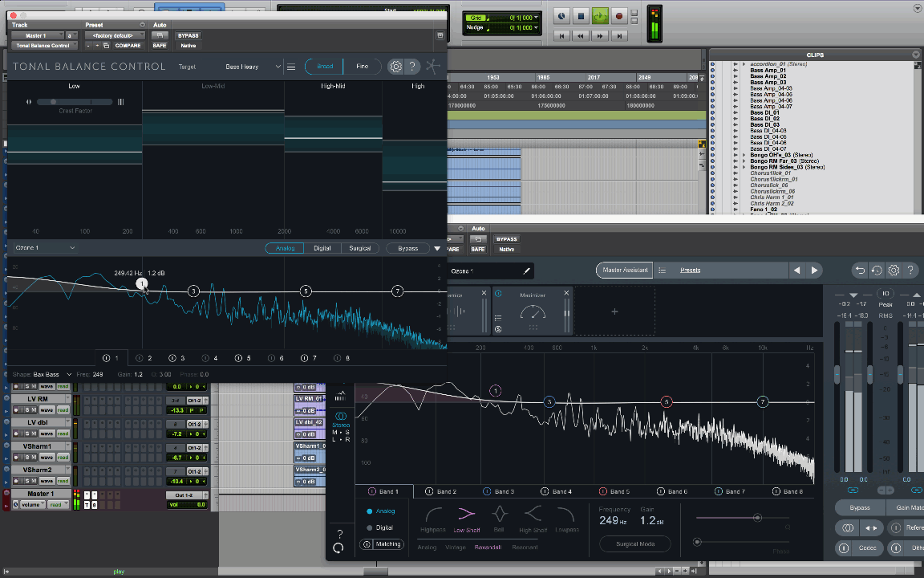Screen dimensions: 924x578
Task: Open Tonal Balance Control settings gear
Action: [x=396, y=67]
